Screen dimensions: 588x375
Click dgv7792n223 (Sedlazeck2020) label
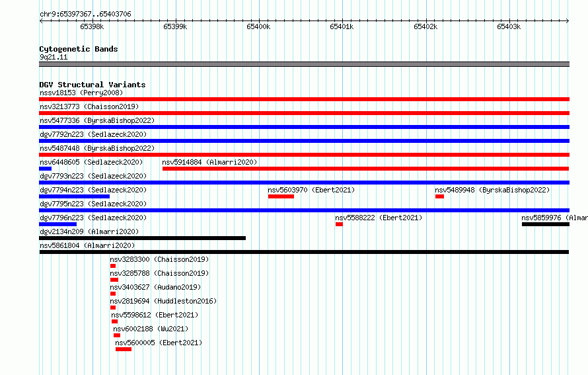click(93, 134)
